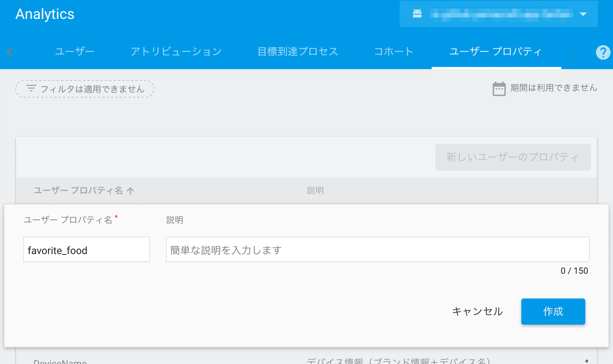This screenshot has width=613, height=364.
Task: Click the left tab scroll chevron
Action: point(9,52)
